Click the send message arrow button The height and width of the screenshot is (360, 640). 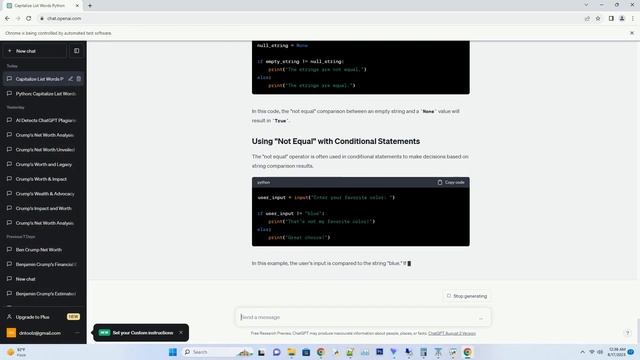click(481, 318)
